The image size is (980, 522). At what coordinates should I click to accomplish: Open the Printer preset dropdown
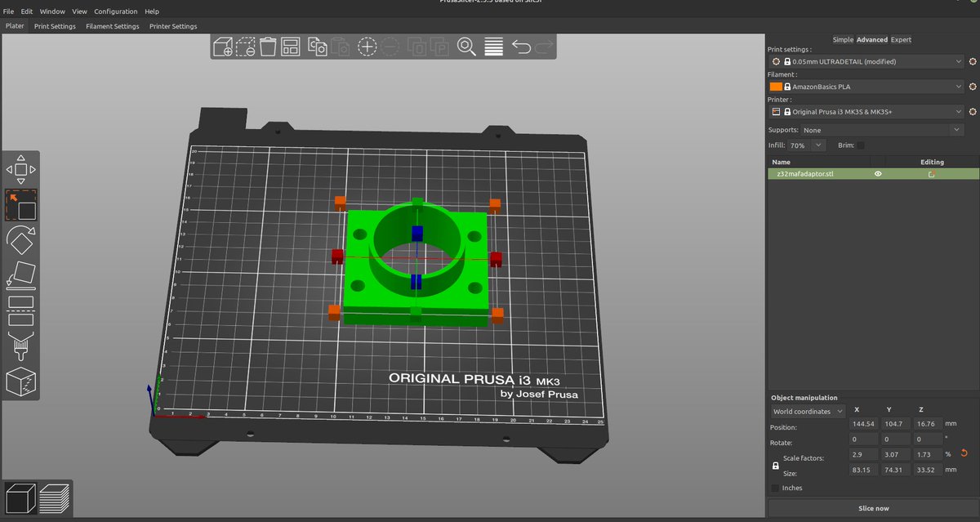(x=866, y=112)
